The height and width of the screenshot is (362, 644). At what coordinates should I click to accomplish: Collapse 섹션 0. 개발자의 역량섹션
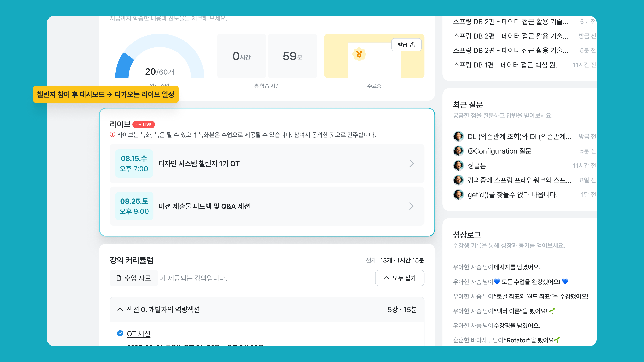(120, 309)
